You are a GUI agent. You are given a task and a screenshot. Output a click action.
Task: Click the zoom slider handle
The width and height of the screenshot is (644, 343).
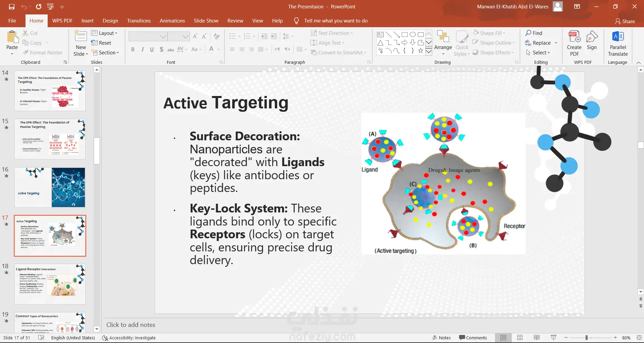pyautogui.click(x=586, y=338)
